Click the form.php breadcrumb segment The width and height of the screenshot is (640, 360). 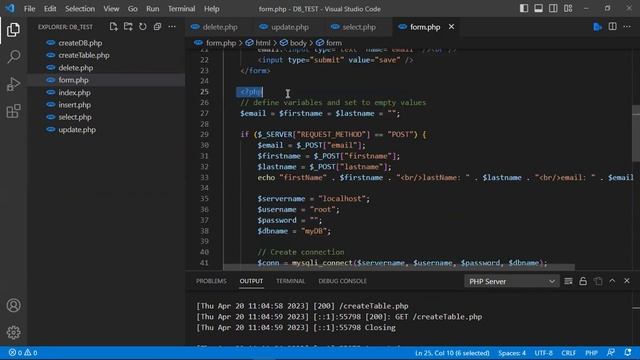point(216,43)
